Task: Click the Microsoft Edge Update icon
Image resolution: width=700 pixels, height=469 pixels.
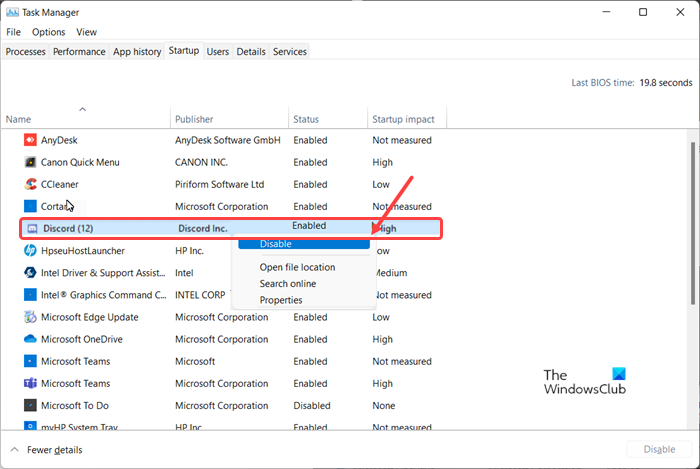Action: tap(32, 317)
